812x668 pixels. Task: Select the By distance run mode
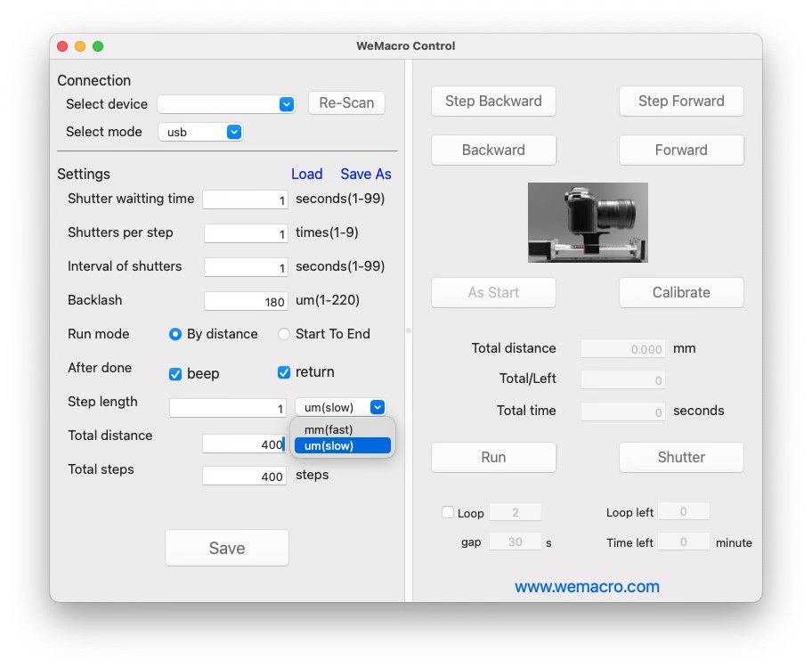click(214, 334)
